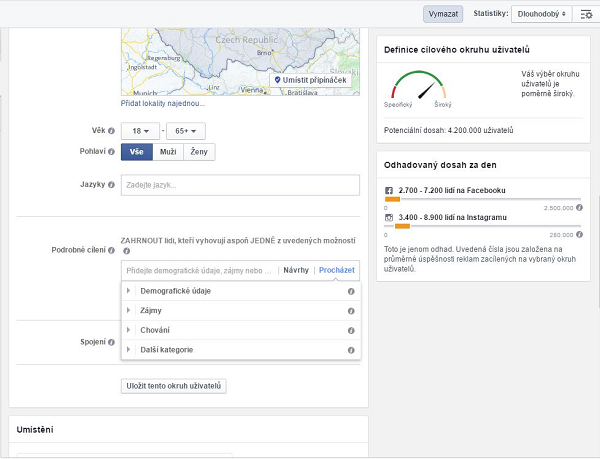600x459 pixels.
Task: Select Ženy gender option
Action: pyautogui.click(x=199, y=152)
